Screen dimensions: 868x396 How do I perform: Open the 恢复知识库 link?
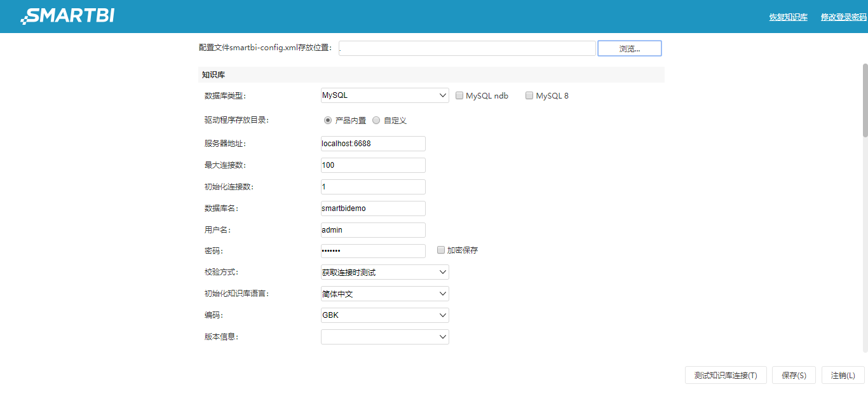789,17
